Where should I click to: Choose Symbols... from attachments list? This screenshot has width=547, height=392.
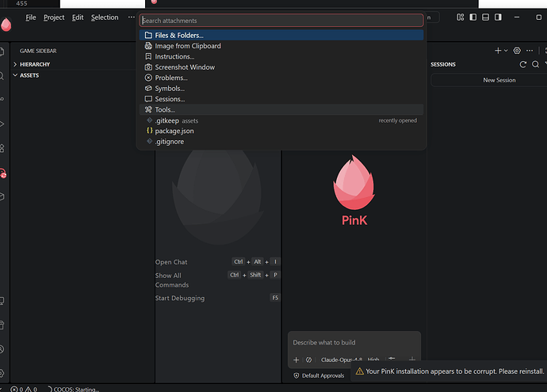(x=281, y=89)
